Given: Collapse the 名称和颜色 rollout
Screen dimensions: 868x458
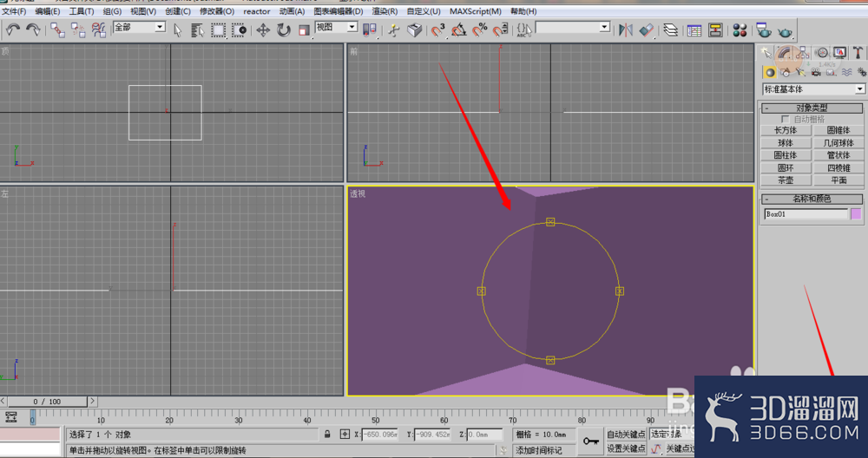Looking at the screenshot, I should pos(812,199).
